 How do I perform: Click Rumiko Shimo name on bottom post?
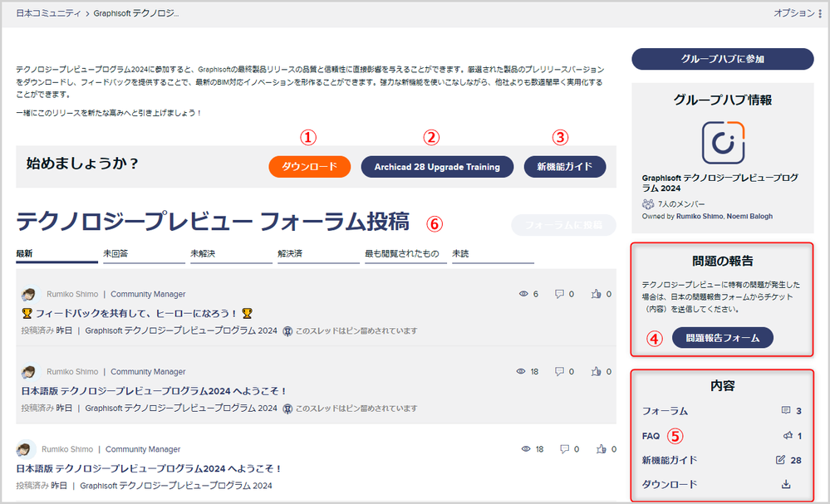(x=67, y=449)
